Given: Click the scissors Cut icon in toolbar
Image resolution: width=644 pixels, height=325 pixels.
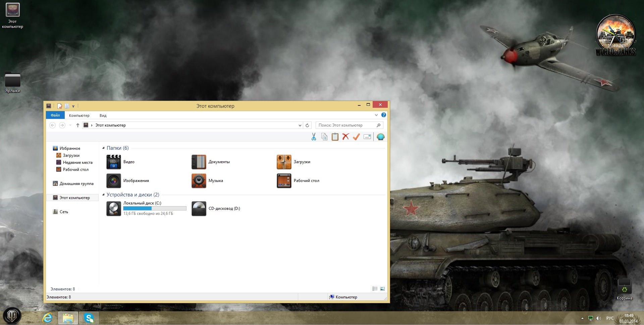Looking at the screenshot, I should 314,137.
